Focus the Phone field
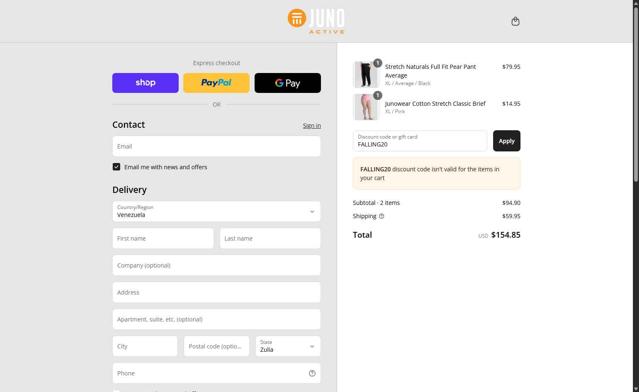The image size is (639, 392). 216,373
